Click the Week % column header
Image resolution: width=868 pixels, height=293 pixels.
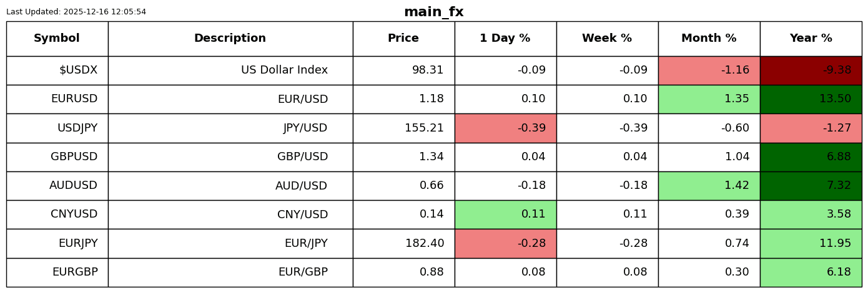(x=607, y=39)
